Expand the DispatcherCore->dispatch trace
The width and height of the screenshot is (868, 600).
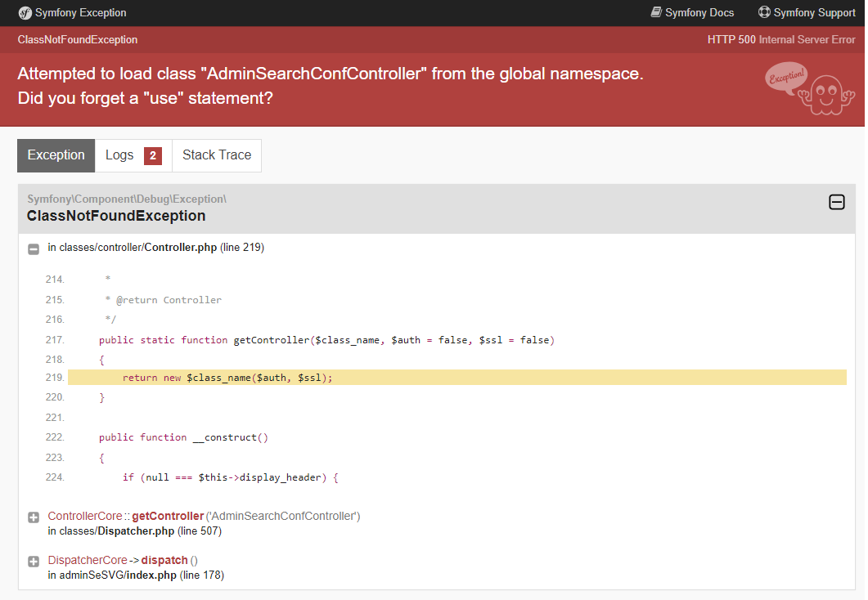(34, 562)
